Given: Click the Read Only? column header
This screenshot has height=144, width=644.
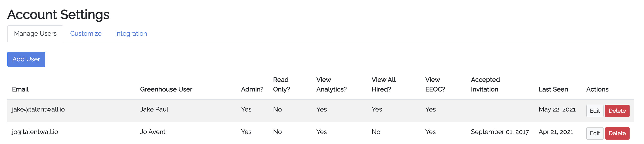Looking at the screenshot, I should (281, 85).
